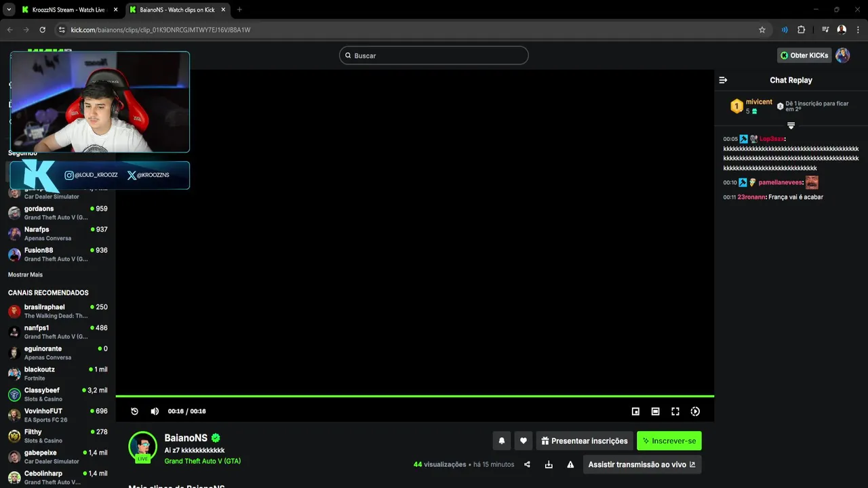
Task: Open the Chrome profile avatar
Action: pyautogui.click(x=842, y=30)
